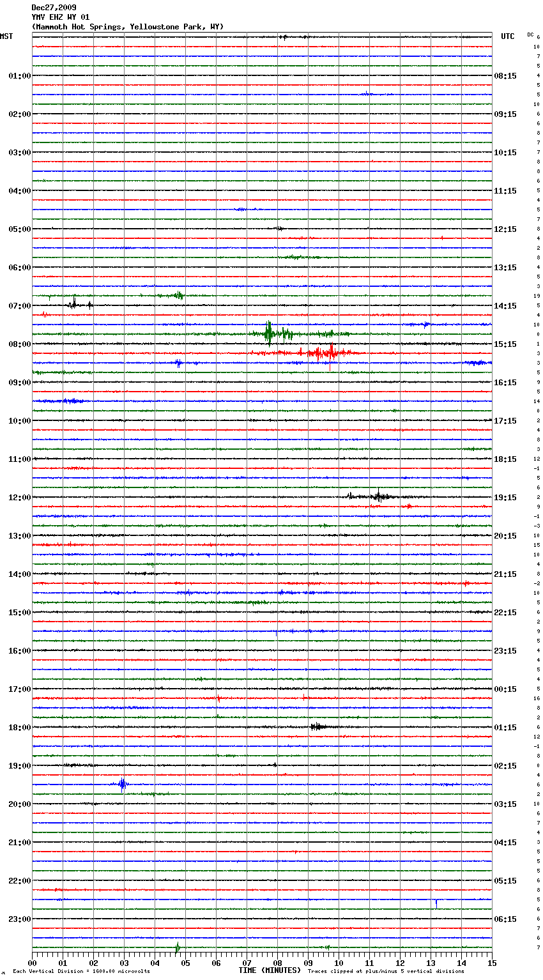The height and width of the screenshot is (980, 543).
Task: Select the 23:00 MST time label
Action: tap(19, 919)
